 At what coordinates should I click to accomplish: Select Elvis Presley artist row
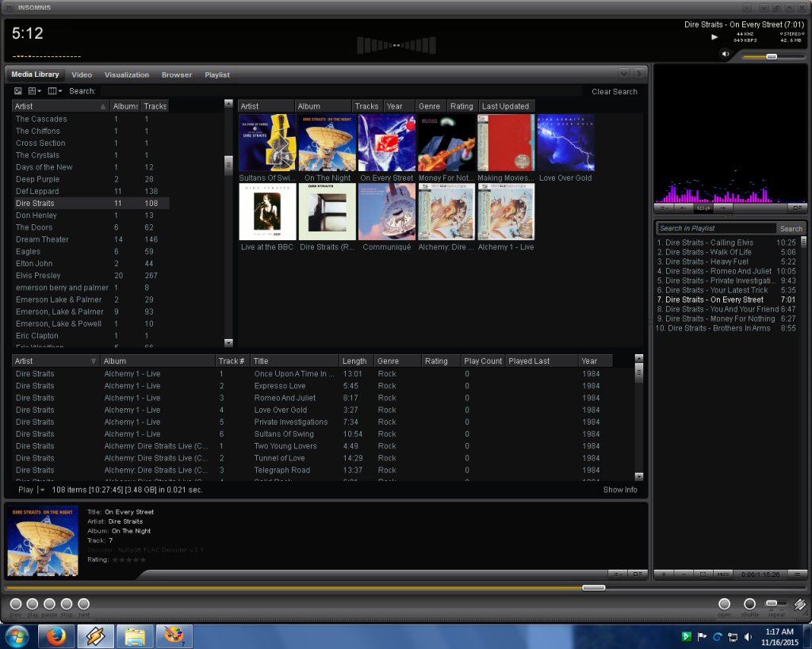click(90, 276)
